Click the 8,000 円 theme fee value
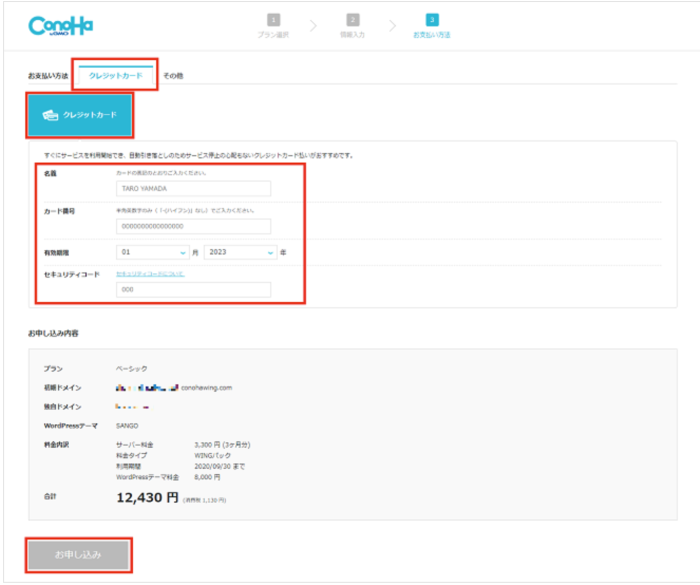700x585 pixels. [x=207, y=477]
